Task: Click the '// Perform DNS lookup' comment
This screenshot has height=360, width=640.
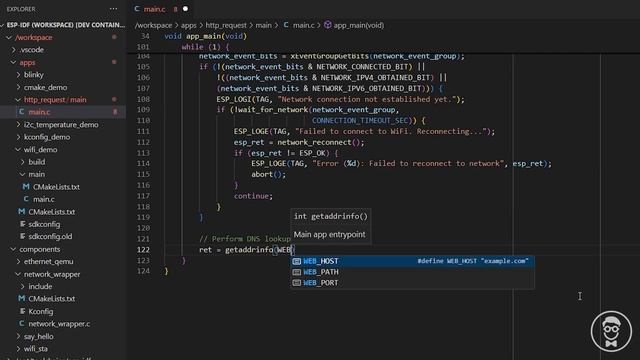Action: tap(245, 239)
